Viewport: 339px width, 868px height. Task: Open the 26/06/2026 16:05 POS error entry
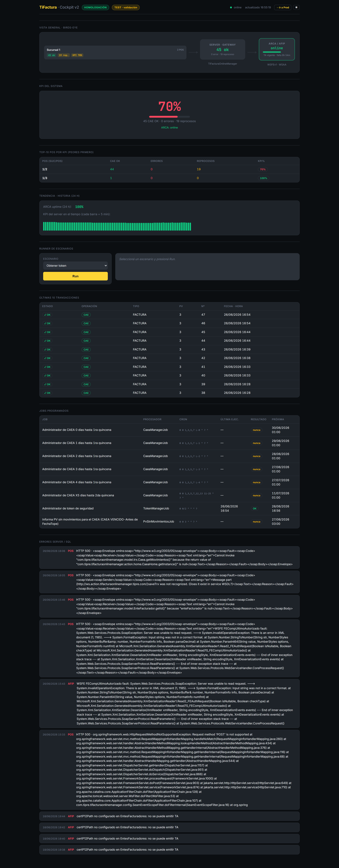click(169, 582)
